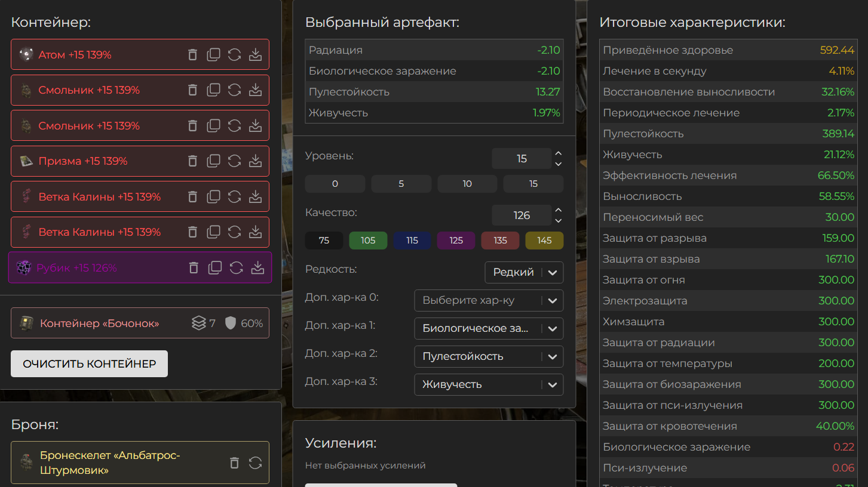Click Защита от кровотечения 40.00% row
The image size is (868, 487).
pos(729,426)
